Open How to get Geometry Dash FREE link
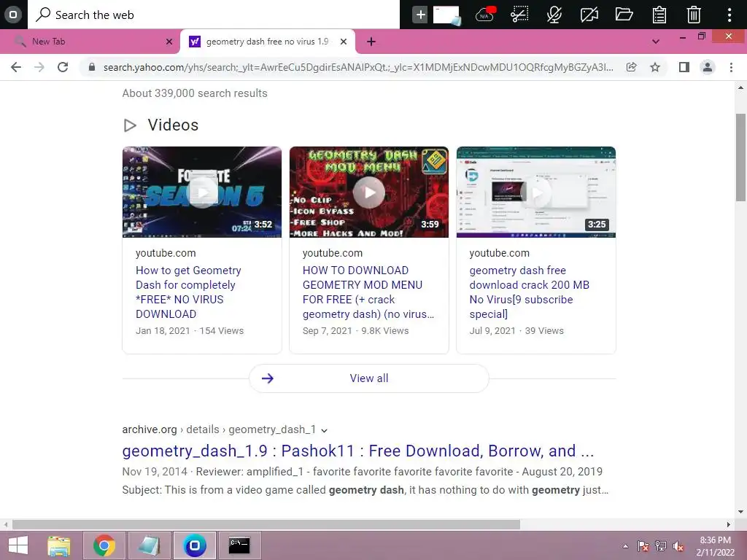 pyautogui.click(x=188, y=292)
